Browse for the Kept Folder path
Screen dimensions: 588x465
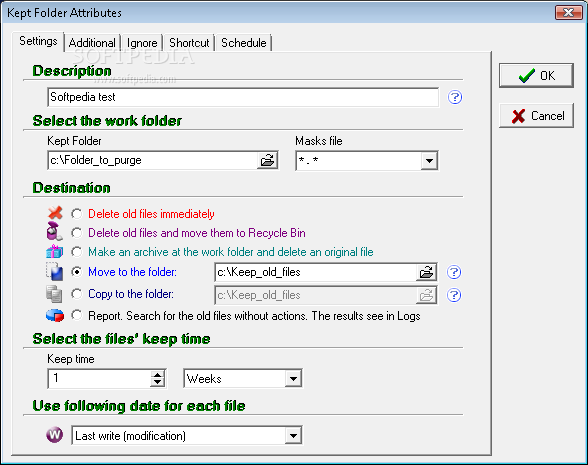(x=267, y=160)
